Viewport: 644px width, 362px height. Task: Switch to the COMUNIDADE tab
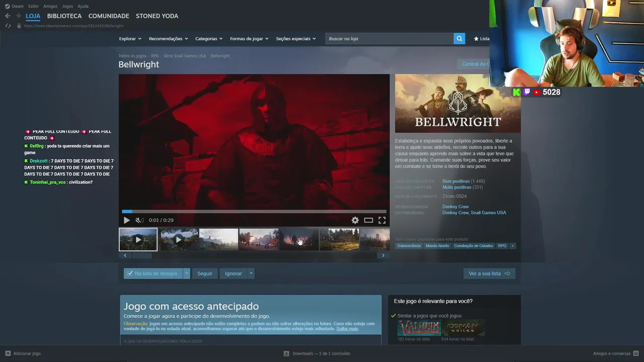click(x=109, y=16)
